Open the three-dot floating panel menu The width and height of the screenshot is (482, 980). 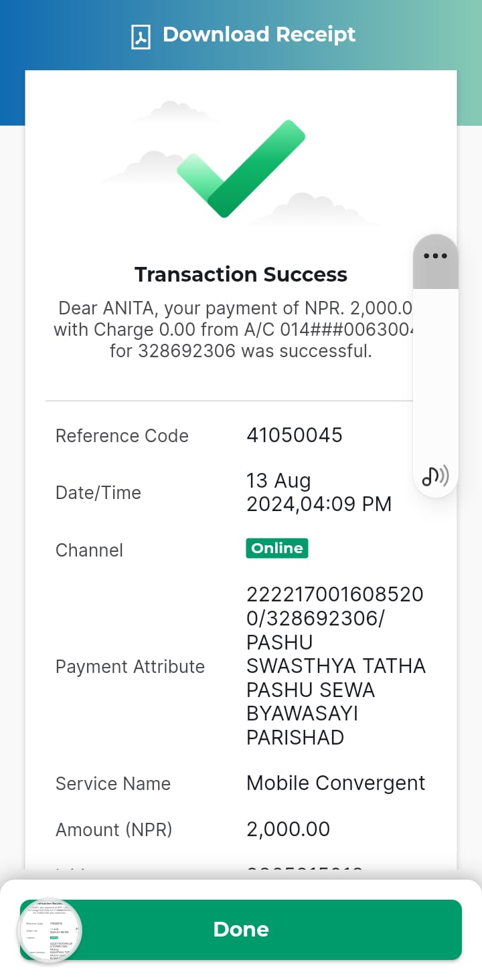[435, 256]
